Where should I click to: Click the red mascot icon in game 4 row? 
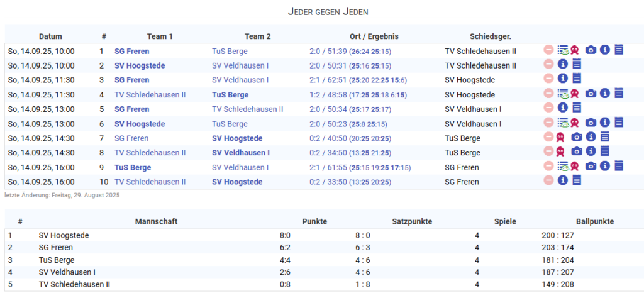click(574, 93)
